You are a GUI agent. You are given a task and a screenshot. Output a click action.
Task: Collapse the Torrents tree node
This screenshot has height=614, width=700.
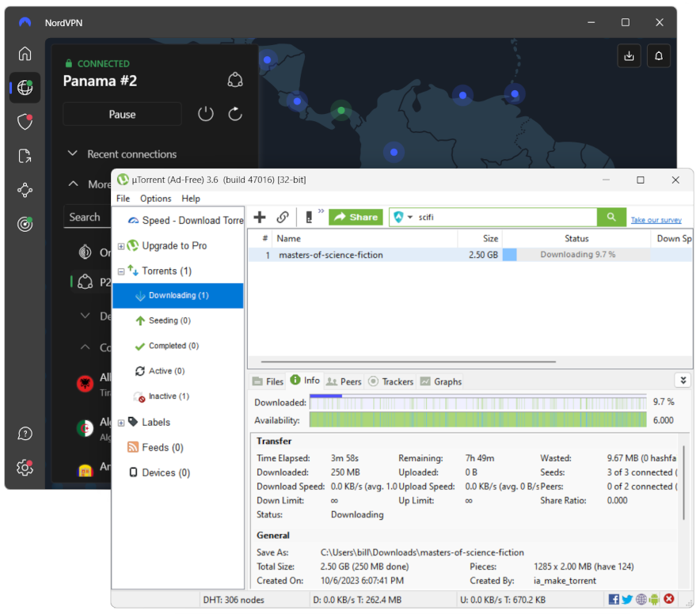120,271
